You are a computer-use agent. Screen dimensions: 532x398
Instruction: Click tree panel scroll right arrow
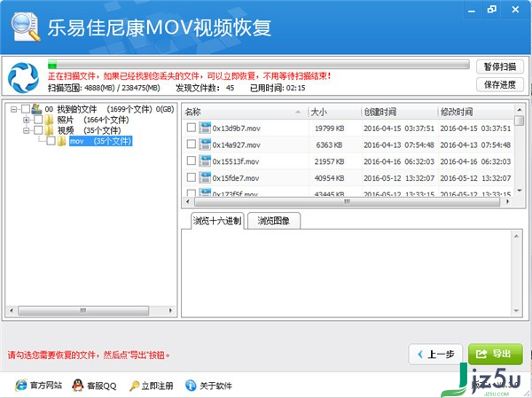coord(170,310)
